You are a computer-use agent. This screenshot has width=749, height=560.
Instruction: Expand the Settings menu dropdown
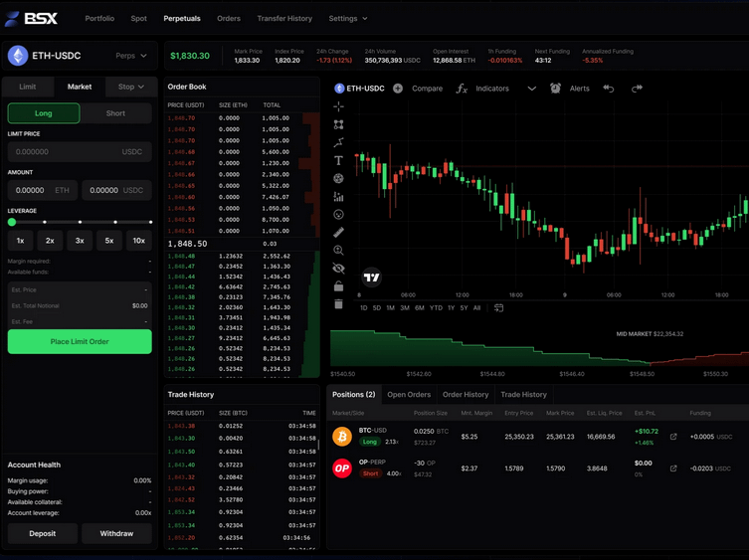pos(348,18)
